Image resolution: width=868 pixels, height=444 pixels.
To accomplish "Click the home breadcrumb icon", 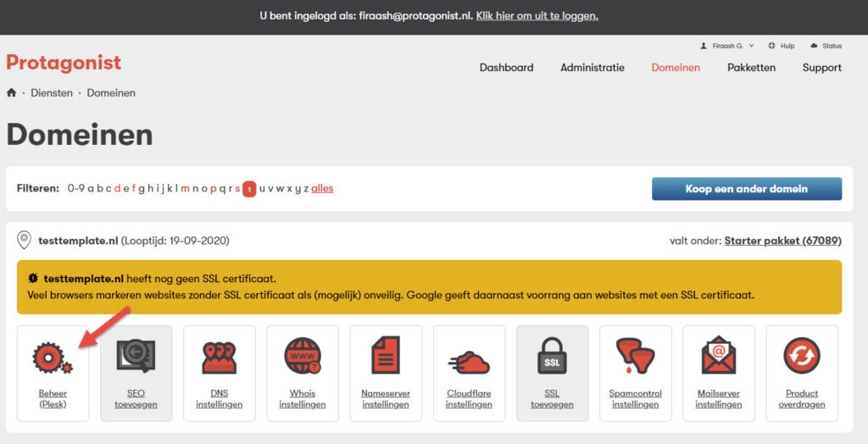I will pos(11,92).
